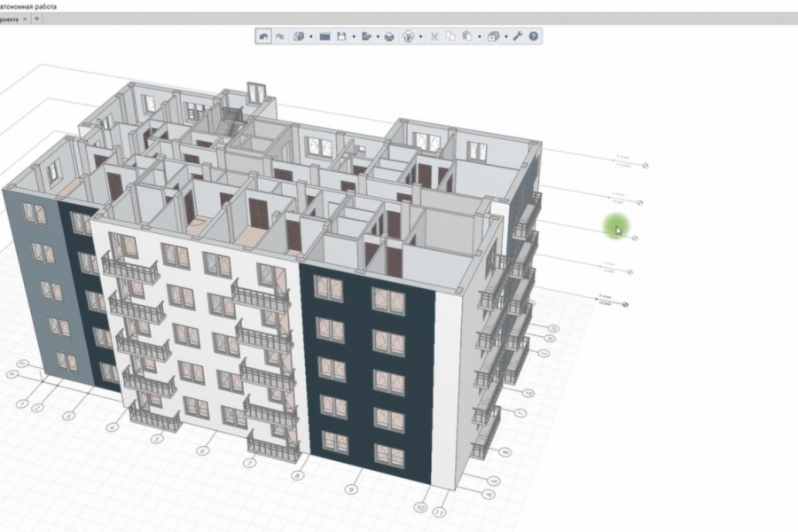Select grid axis bubble 6

click(203, 450)
